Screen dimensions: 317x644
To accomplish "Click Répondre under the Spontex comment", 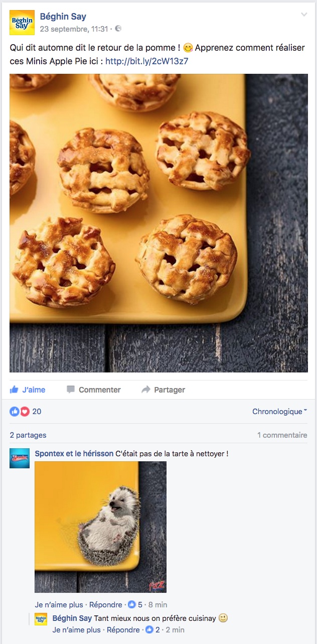I will tap(105, 604).
